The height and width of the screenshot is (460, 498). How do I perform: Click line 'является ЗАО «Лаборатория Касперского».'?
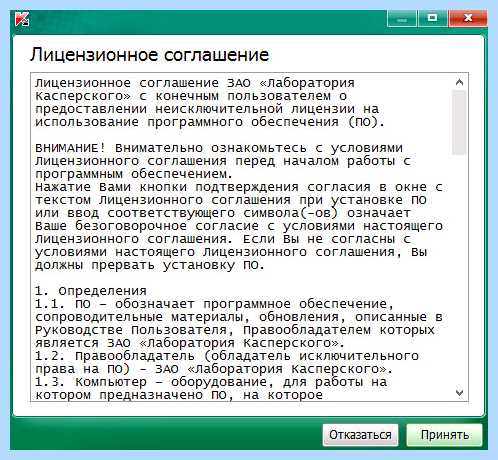click(x=190, y=343)
